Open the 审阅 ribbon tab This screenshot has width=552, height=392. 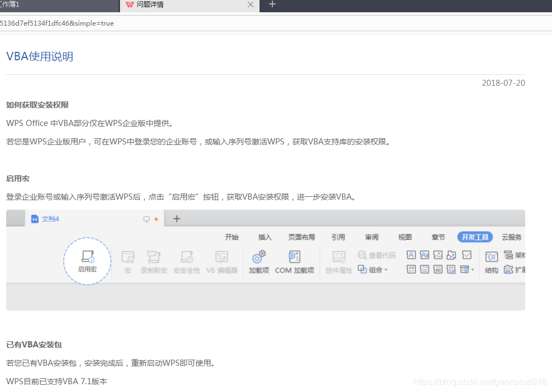click(371, 238)
